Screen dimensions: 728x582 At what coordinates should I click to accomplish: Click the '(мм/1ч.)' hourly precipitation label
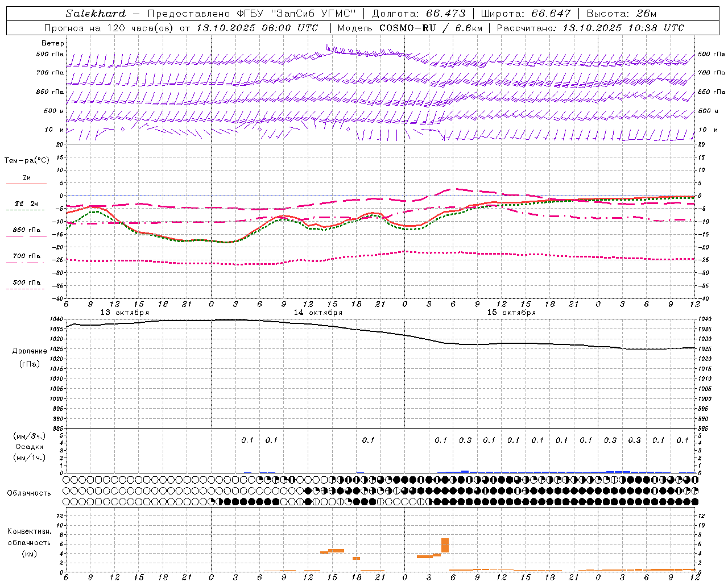pyautogui.click(x=30, y=458)
